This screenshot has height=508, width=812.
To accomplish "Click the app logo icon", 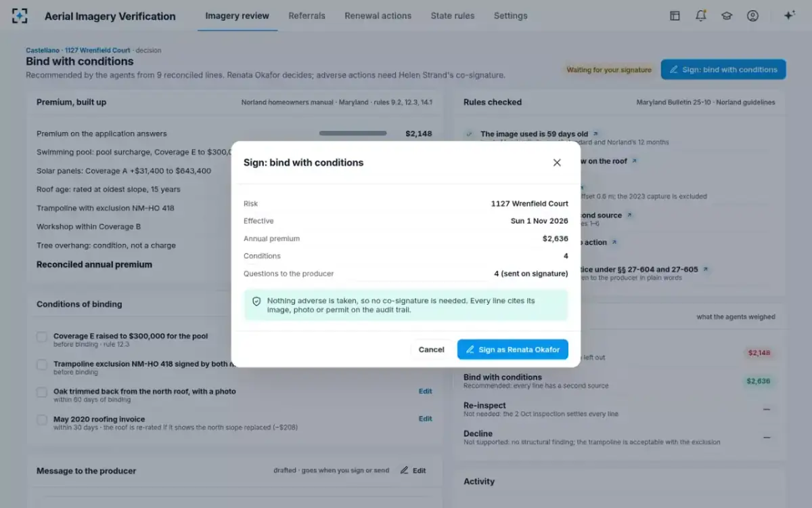I will pos(20,16).
